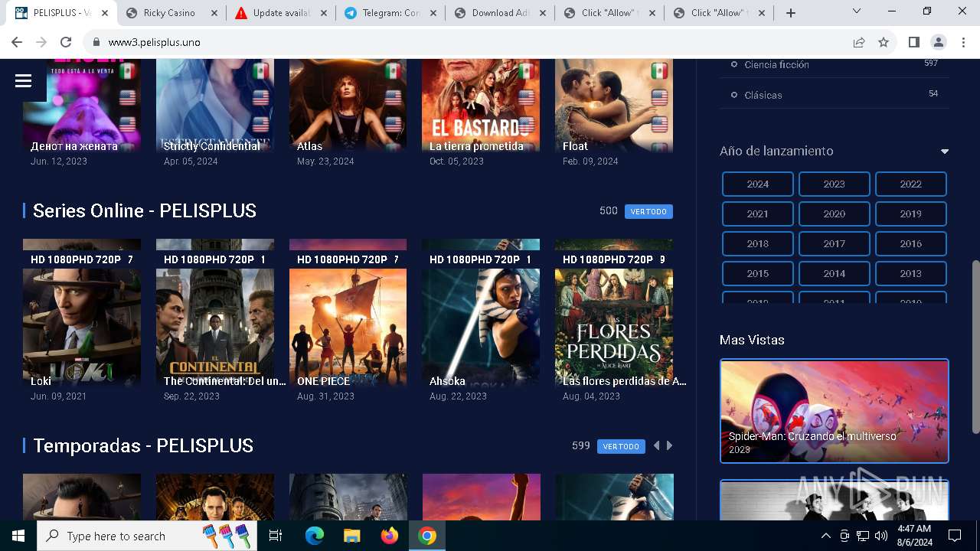
Task: Filter by year 2014
Action: pyautogui.click(x=835, y=274)
